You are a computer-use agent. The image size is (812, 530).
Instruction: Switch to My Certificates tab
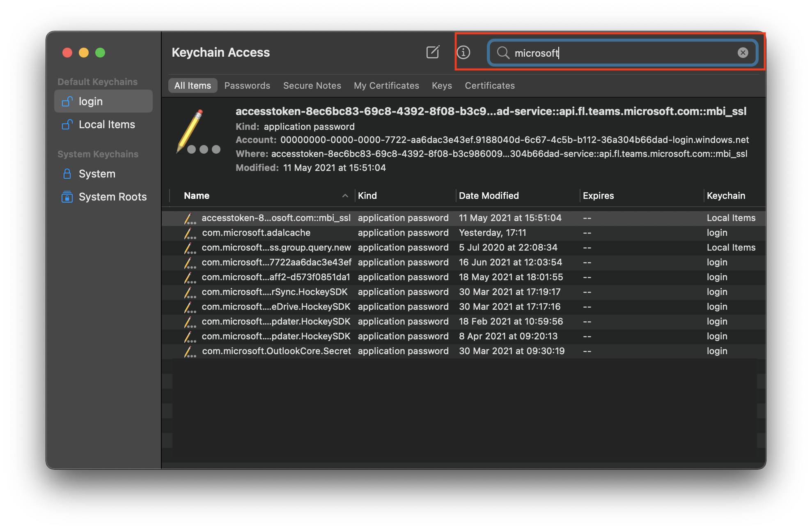click(x=386, y=85)
